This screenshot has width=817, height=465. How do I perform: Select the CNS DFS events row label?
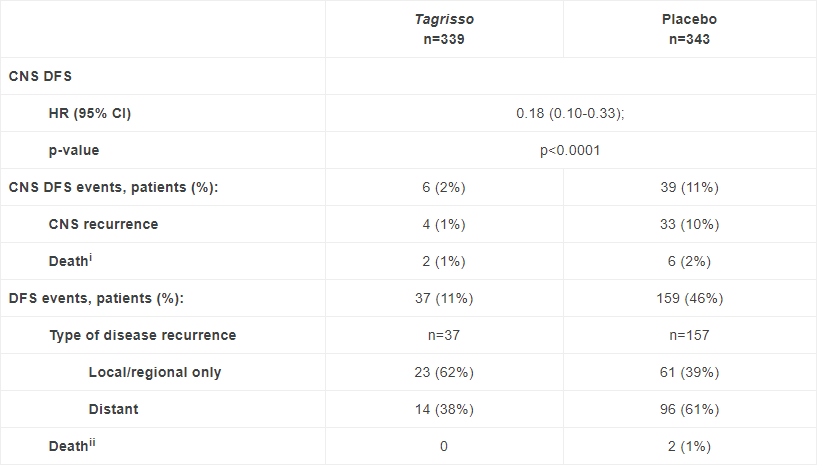pos(113,187)
